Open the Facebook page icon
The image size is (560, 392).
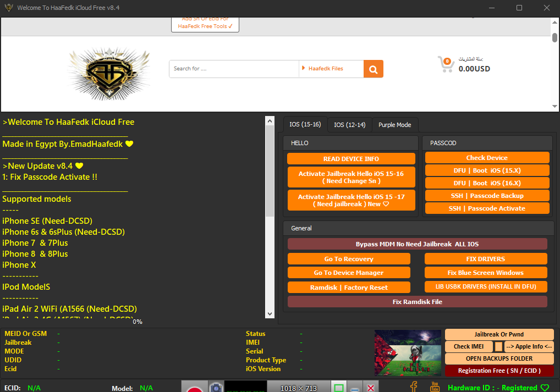point(413,387)
